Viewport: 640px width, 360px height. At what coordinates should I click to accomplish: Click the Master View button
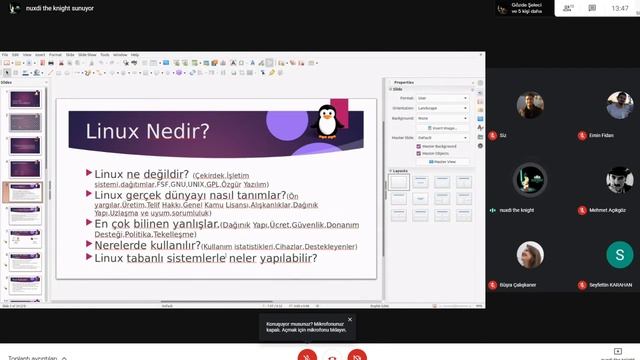(x=442, y=162)
